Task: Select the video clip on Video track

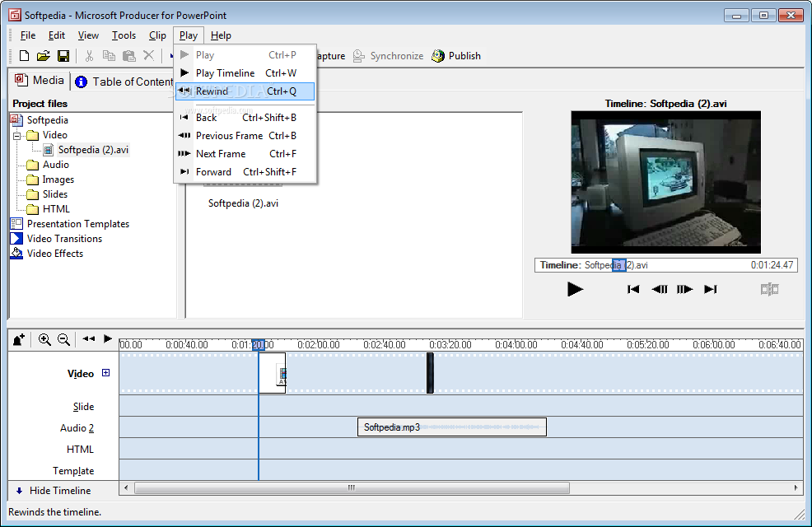Action: click(x=272, y=373)
